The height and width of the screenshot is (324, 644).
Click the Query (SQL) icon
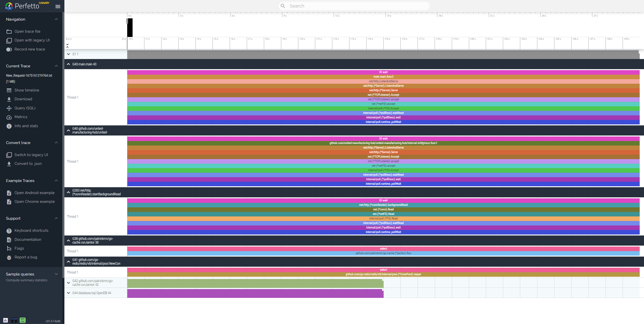pyautogui.click(x=9, y=108)
